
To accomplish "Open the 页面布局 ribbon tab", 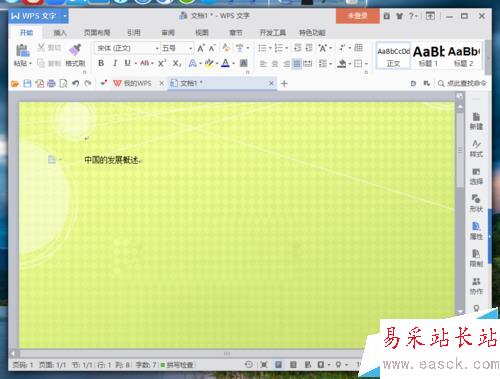I will (97, 33).
